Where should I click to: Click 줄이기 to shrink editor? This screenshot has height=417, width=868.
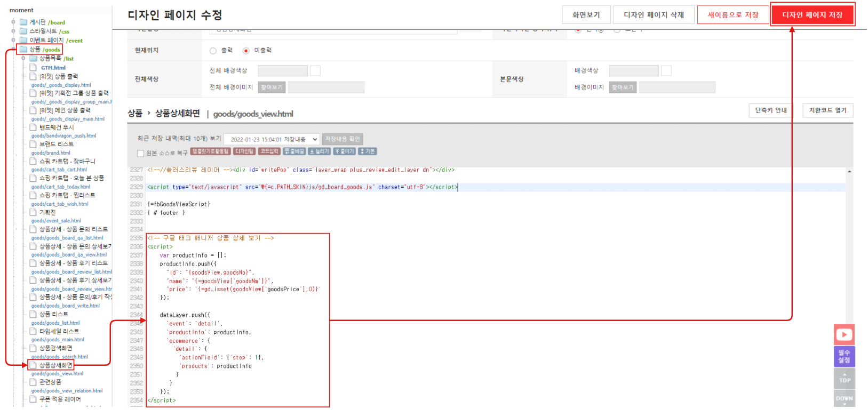point(345,151)
